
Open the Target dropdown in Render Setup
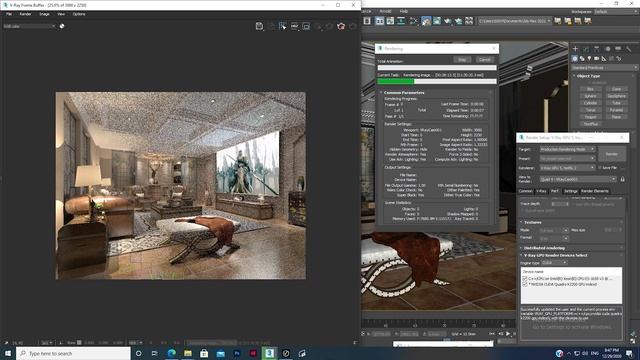click(x=567, y=149)
